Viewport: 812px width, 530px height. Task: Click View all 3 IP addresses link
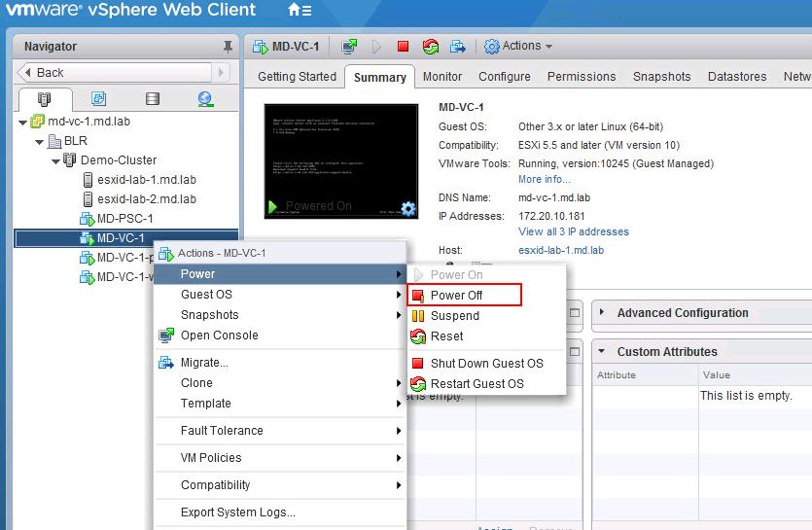click(574, 231)
